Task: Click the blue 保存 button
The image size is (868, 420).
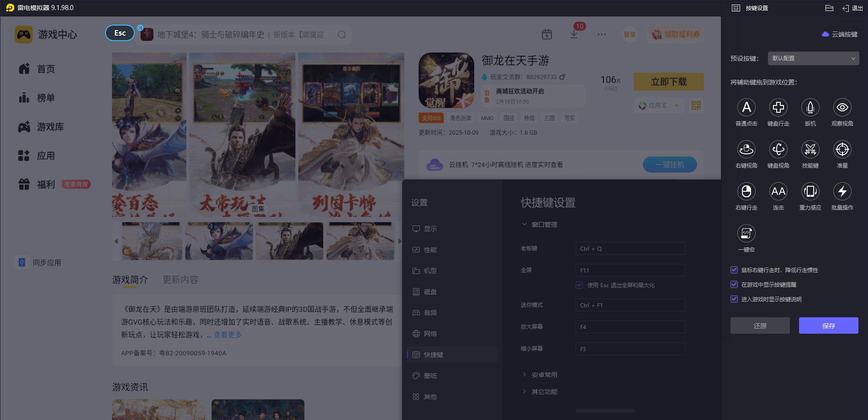Action: [x=828, y=326]
